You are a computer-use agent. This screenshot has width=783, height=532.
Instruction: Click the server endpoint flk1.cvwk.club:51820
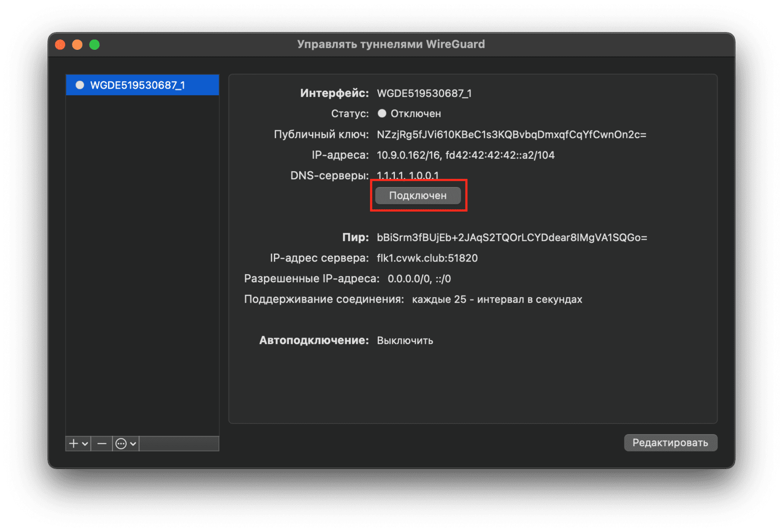coord(427,258)
